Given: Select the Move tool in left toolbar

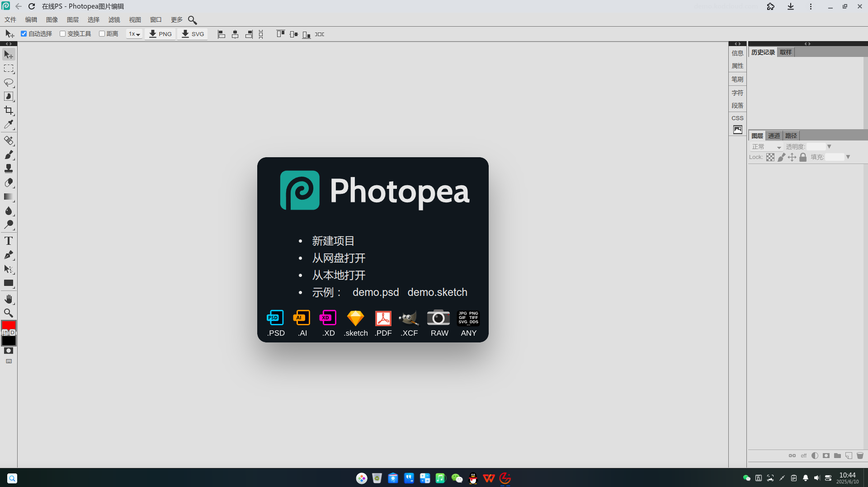Looking at the screenshot, I should click(x=9, y=55).
